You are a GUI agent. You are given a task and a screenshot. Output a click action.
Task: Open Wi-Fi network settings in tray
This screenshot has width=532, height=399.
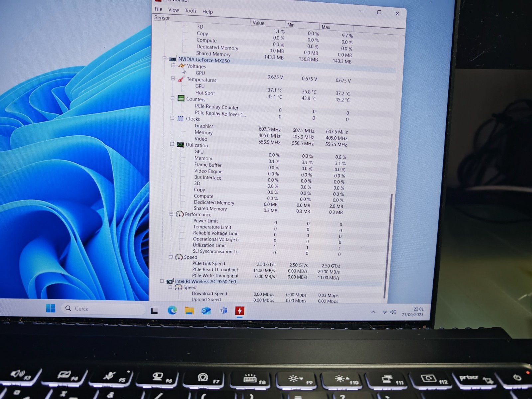click(x=385, y=312)
